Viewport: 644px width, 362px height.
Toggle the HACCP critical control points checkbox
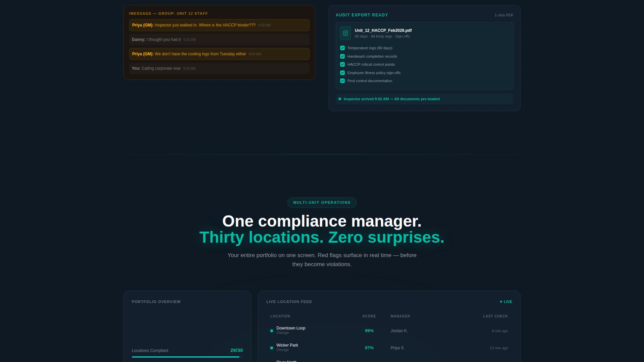(x=342, y=64)
